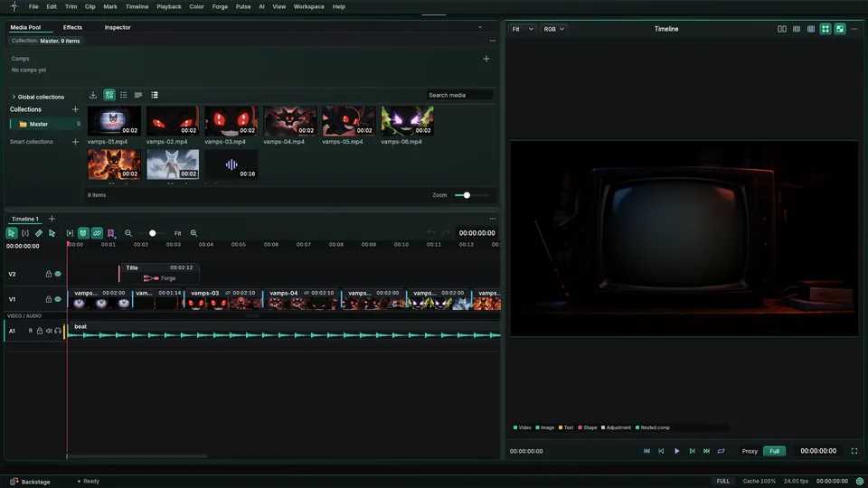Adjust the media pool thumbnail Zoom slider
The image size is (868, 488).
[467, 195]
